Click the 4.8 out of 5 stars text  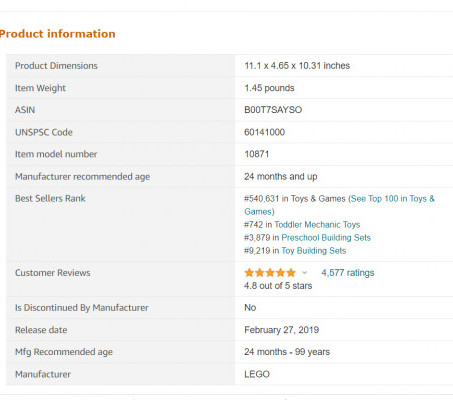(x=278, y=286)
